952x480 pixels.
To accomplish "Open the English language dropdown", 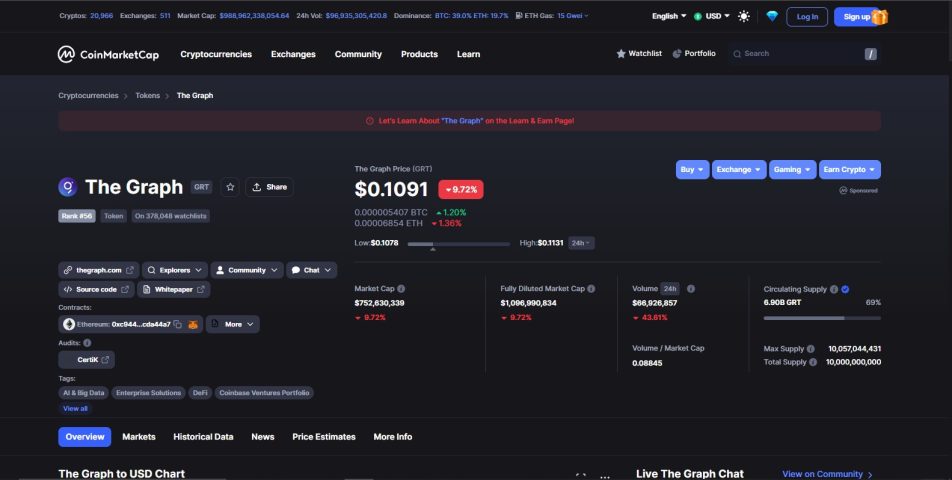I will 669,16.
